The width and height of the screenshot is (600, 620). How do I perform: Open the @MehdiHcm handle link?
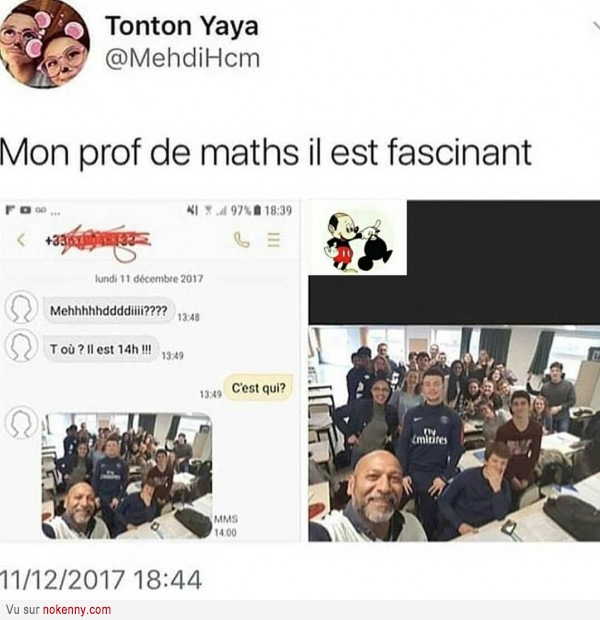tap(182, 58)
